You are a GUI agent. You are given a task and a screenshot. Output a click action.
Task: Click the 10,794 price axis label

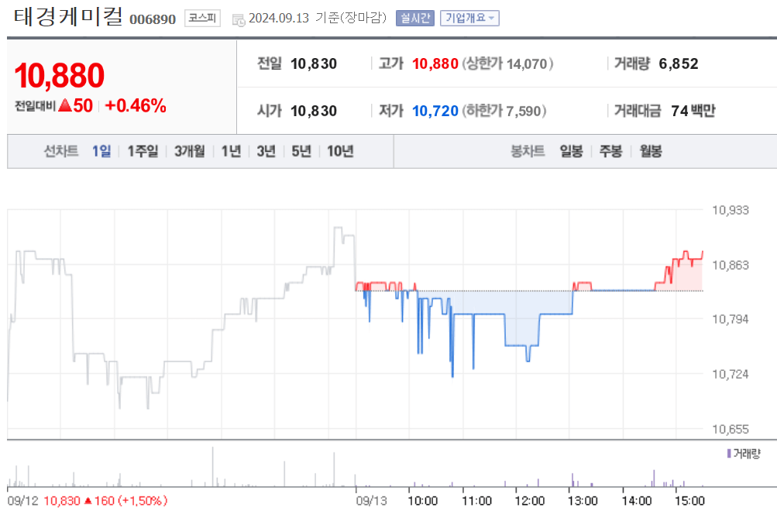[x=731, y=320]
